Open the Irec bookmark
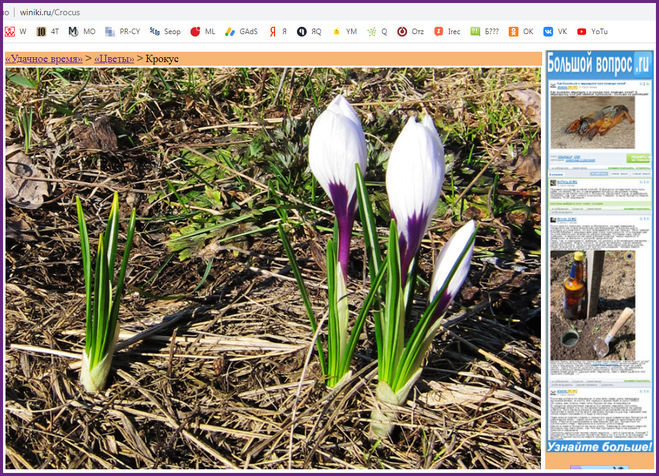The height and width of the screenshot is (476, 659). coord(445,32)
